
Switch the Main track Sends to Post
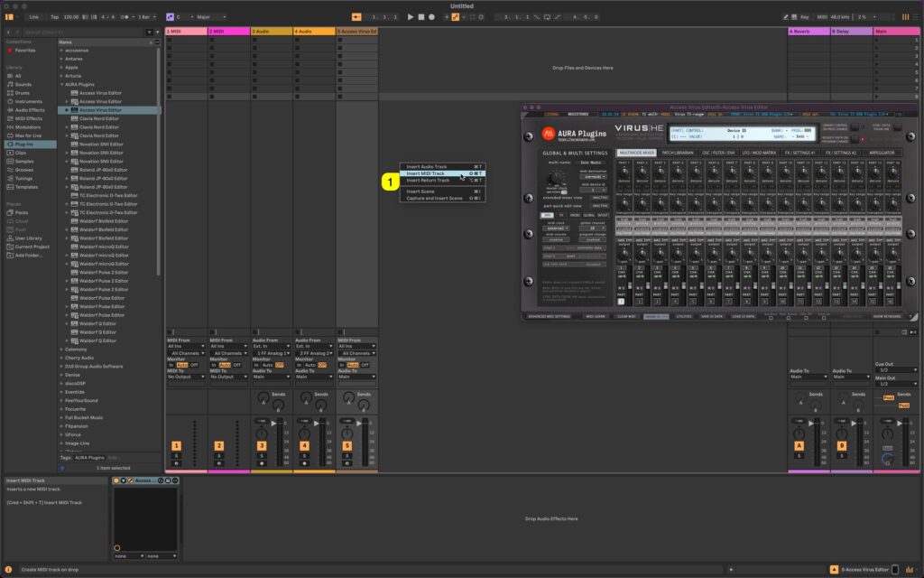[903, 405]
